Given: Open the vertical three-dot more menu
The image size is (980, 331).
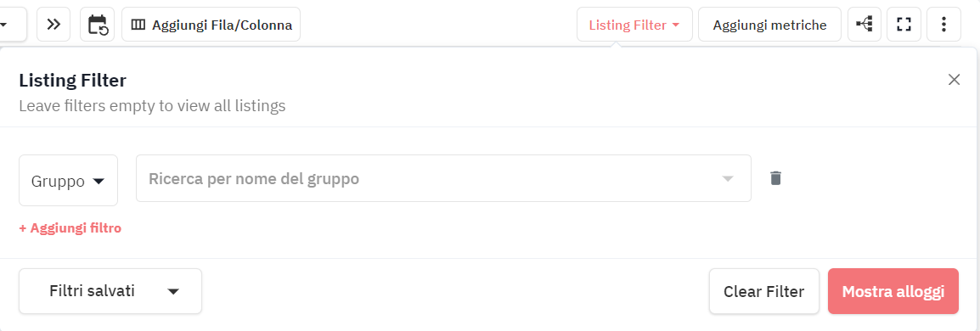Looking at the screenshot, I should tap(943, 25).
